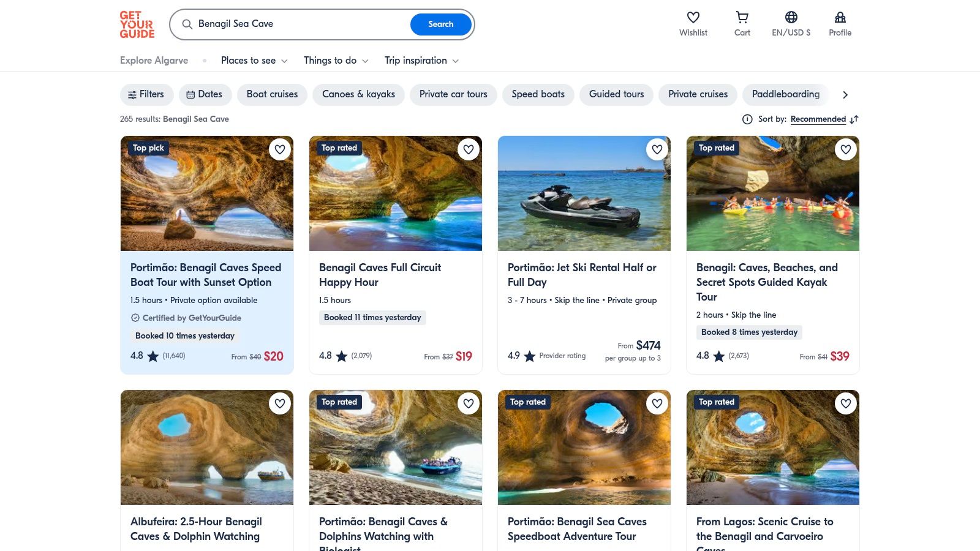This screenshot has width=980, height=551.
Task: Open the Wishlist heart icon in header
Action: [x=693, y=18]
